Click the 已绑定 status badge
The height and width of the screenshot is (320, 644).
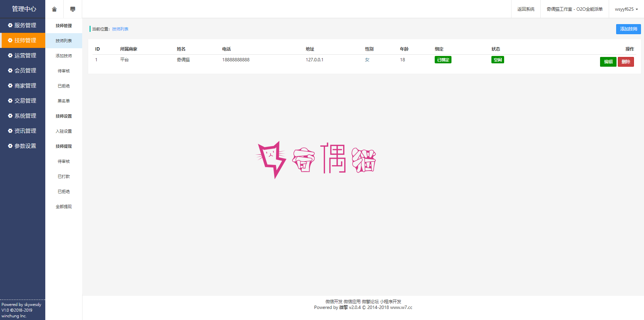point(443,60)
